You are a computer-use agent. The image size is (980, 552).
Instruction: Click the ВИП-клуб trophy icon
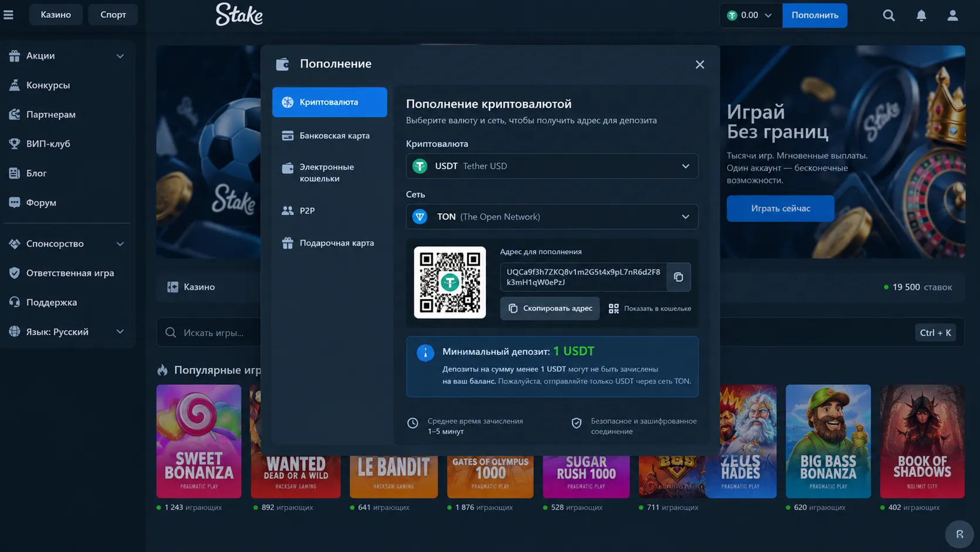tap(15, 144)
